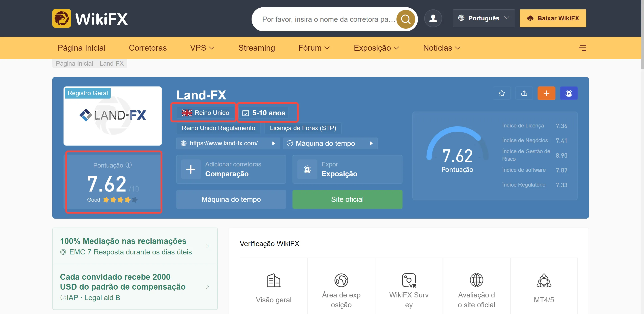Click the orange plus compare icon

(x=546, y=93)
